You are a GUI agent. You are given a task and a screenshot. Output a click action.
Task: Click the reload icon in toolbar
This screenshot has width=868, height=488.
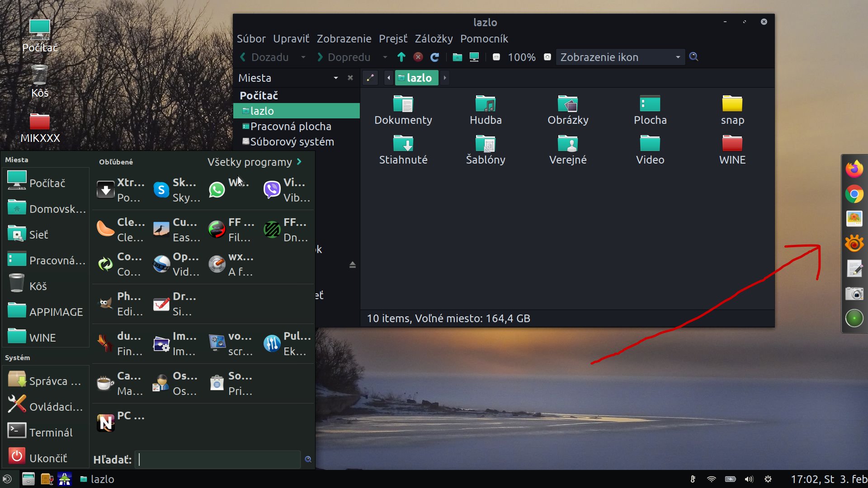point(434,57)
